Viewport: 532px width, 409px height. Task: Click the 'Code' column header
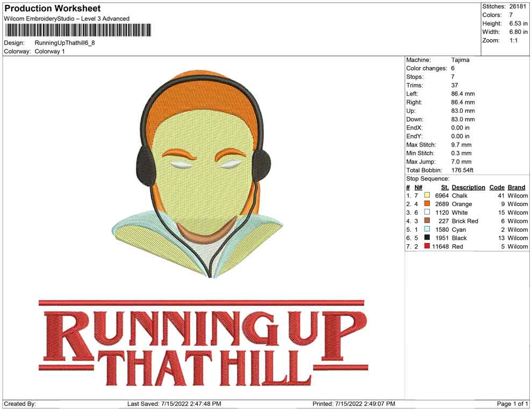tap(497, 187)
